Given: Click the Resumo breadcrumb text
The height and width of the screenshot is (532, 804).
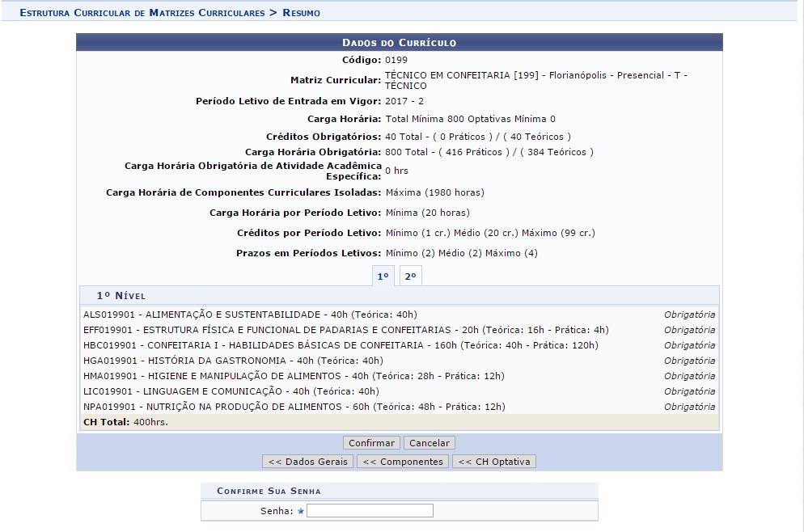Looking at the screenshot, I should (x=301, y=13).
